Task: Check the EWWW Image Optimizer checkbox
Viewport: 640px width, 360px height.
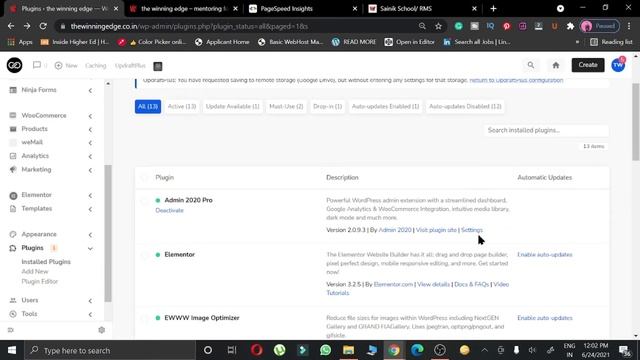Action: 144,318
